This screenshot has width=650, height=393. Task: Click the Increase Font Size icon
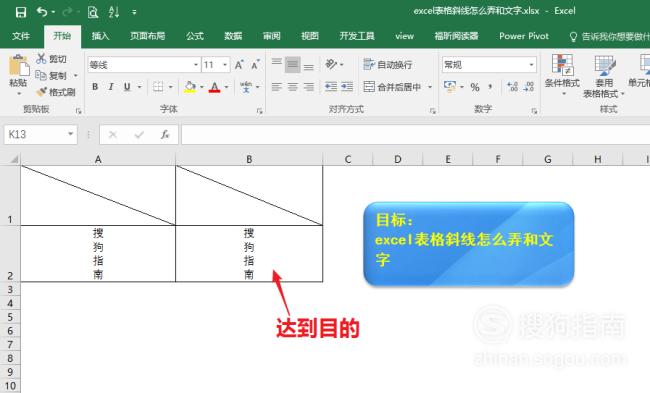click(x=239, y=65)
